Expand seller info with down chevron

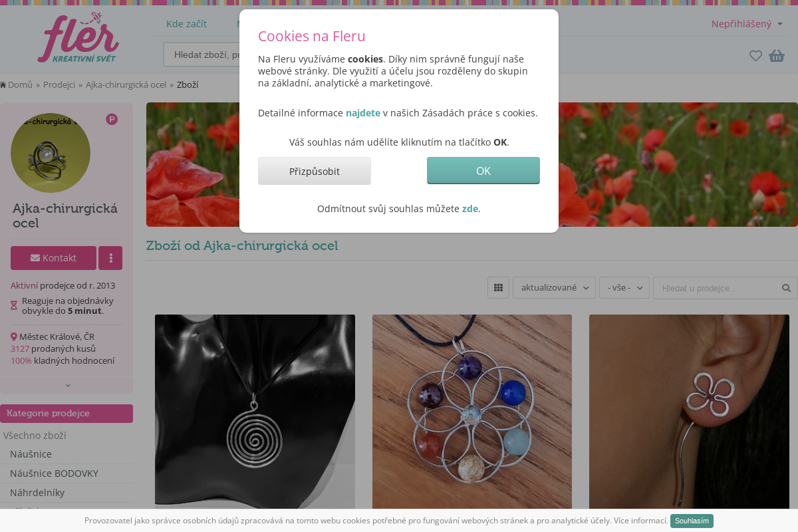click(x=67, y=386)
